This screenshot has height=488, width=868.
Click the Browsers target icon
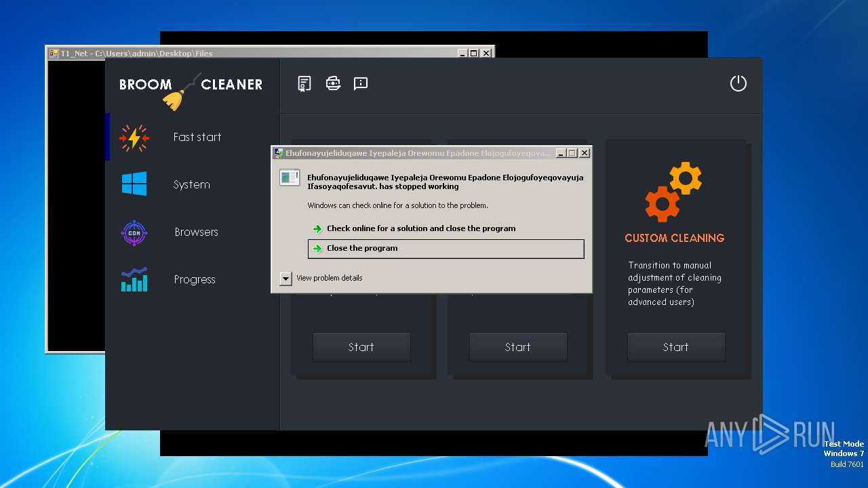click(134, 232)
